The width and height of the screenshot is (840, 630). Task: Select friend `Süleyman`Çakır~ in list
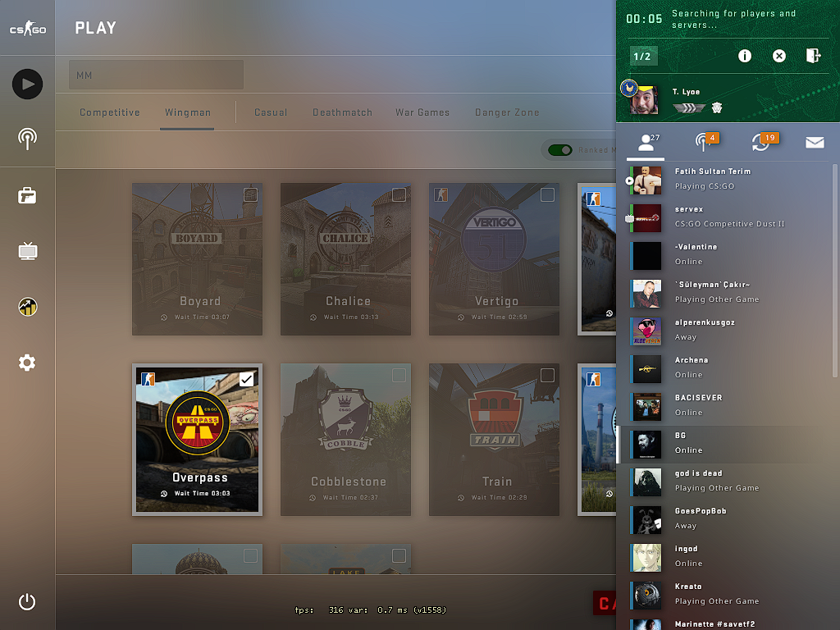pyautogui.click(x=728, y=294)
